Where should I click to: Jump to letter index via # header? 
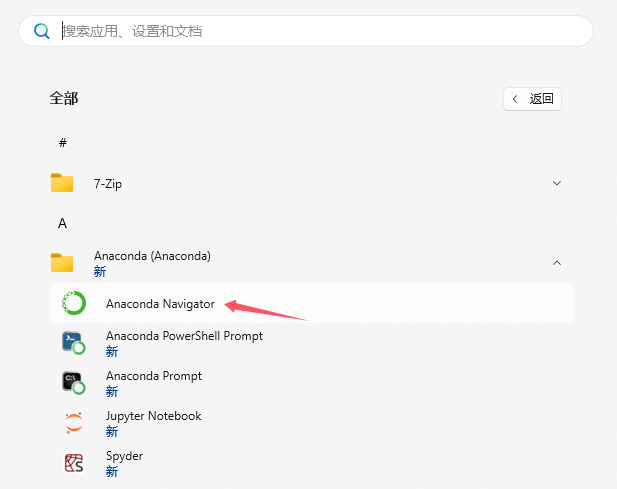tap(62, 143)
